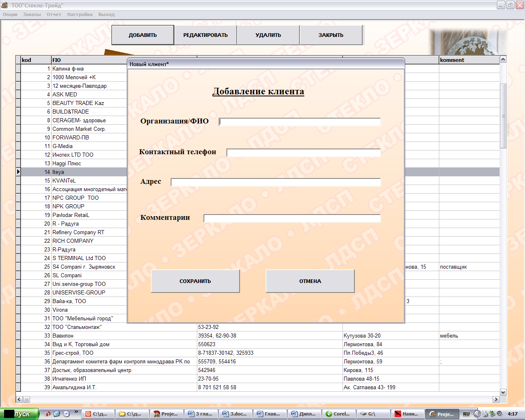Screen dimensions: 525x420
Task: Switch to the G:\ drive taskbar button
Action: [373, 414]
